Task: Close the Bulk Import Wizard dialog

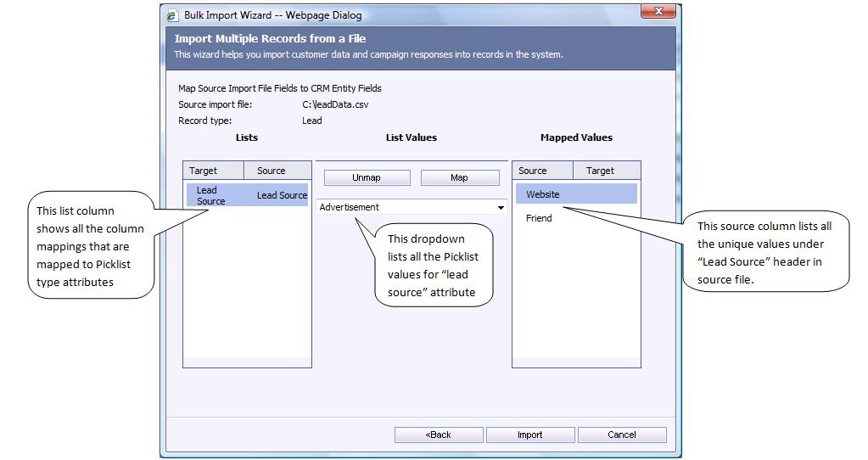Action: pyautogui.click(x=658, y=12)
